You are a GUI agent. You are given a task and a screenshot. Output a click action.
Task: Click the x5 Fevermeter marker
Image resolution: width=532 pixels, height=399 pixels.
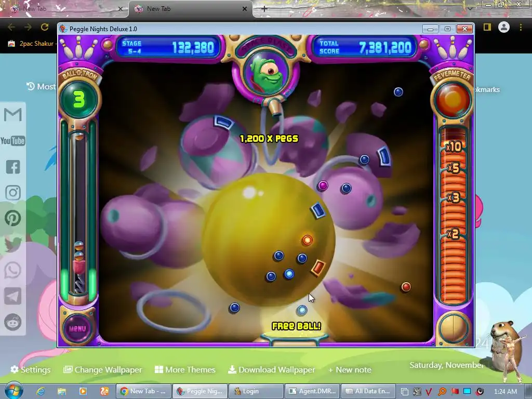point(453,168)
